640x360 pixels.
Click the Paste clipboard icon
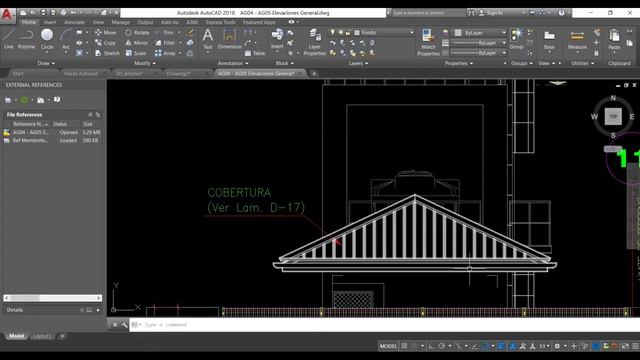(x=614, y=39)
